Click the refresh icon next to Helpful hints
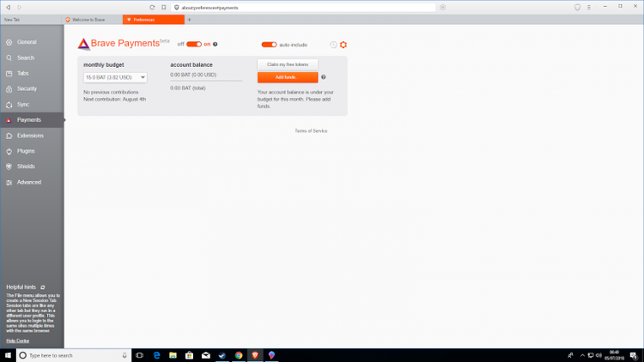Viewport: 644px width, 362px height. (43, 287)
